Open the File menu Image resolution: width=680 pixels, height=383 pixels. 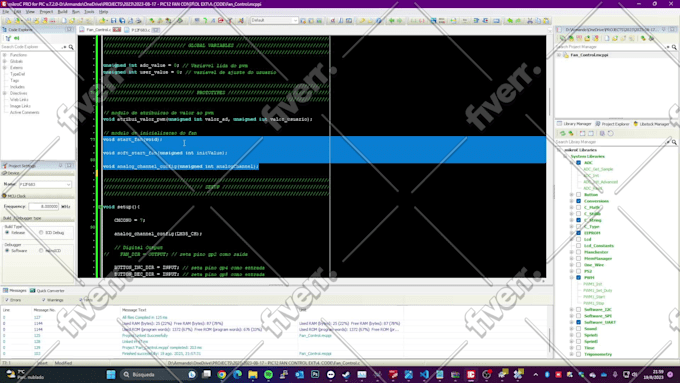click(x=5, y=12)
